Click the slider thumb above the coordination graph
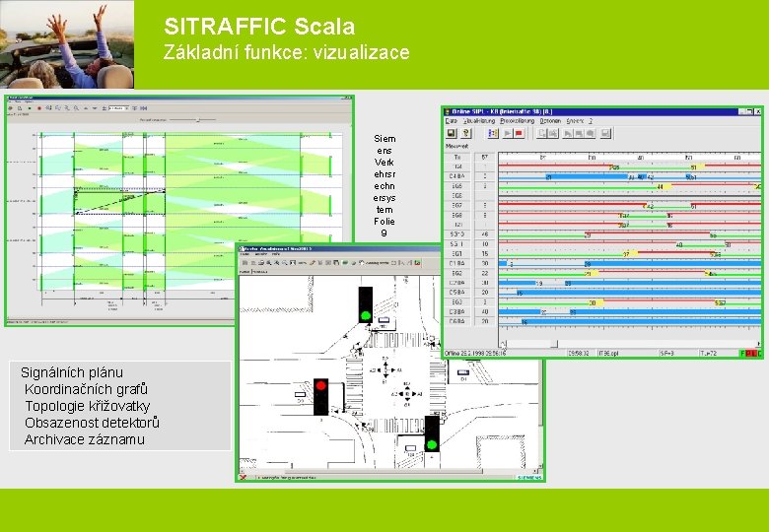Image resolution: width=769 pixels, height=532 pixels. (198, 119)
